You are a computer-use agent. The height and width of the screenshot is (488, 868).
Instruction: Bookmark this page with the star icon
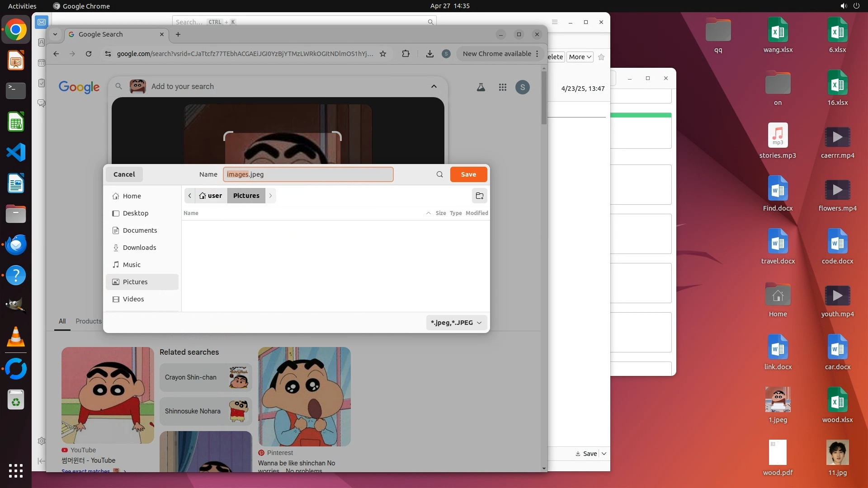[383, 54]
